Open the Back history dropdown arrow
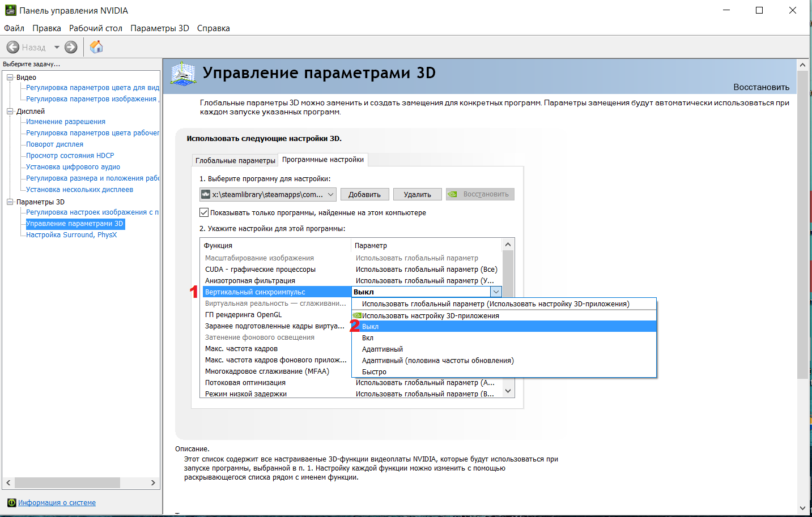Image resolution: width=812 pixels, height=517 pixels. click(x=57, y=47)
